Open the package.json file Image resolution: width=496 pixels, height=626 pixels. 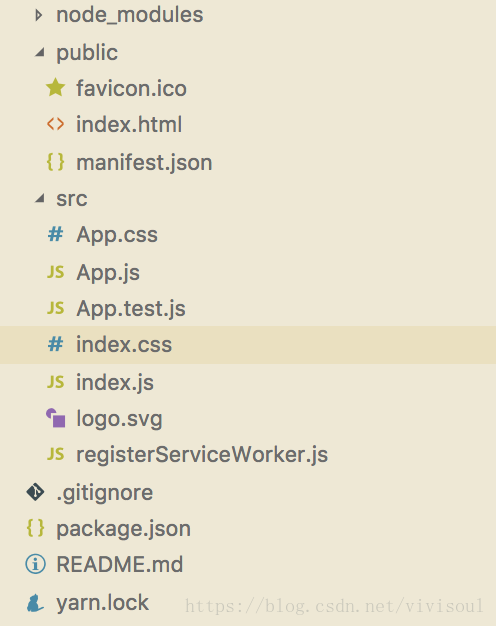tap(123, 529)
